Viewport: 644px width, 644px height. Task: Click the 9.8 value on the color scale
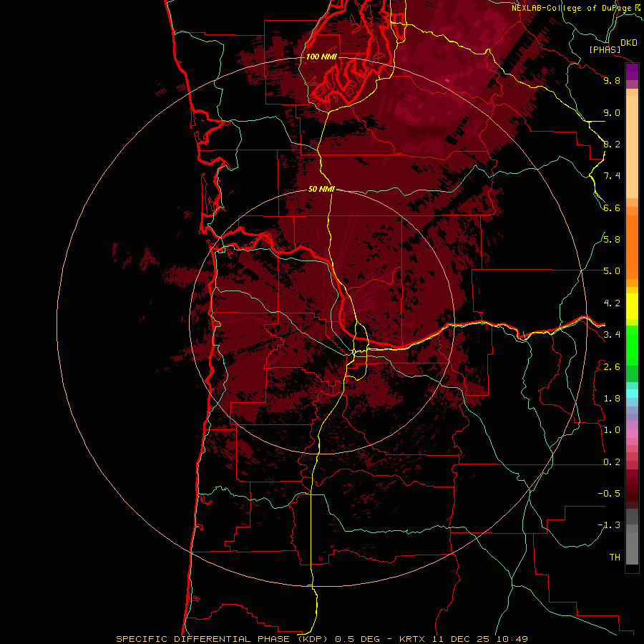tap(612, 80)
